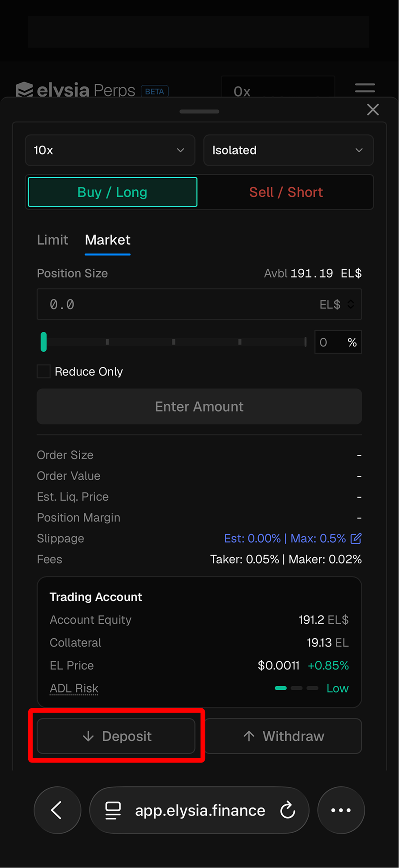Open the 10x leverage dropdown
The height and width of the screenshot is (868, 399).
[x=110, y=150]
